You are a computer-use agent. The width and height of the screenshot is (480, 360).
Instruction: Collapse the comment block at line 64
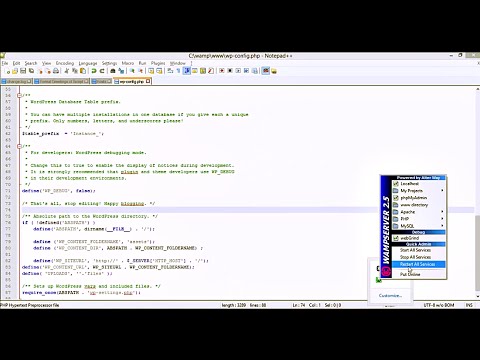pos(19,146)
